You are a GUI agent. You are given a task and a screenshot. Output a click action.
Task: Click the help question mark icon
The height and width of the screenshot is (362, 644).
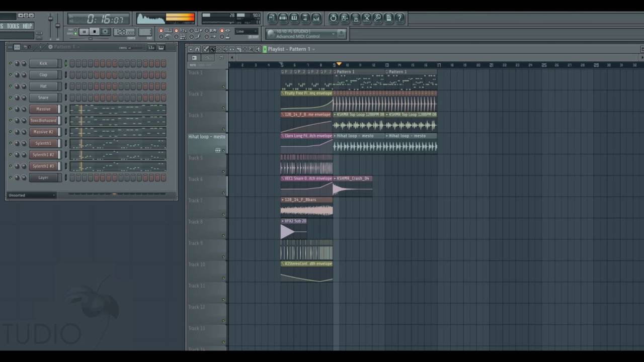coord(399,18)
